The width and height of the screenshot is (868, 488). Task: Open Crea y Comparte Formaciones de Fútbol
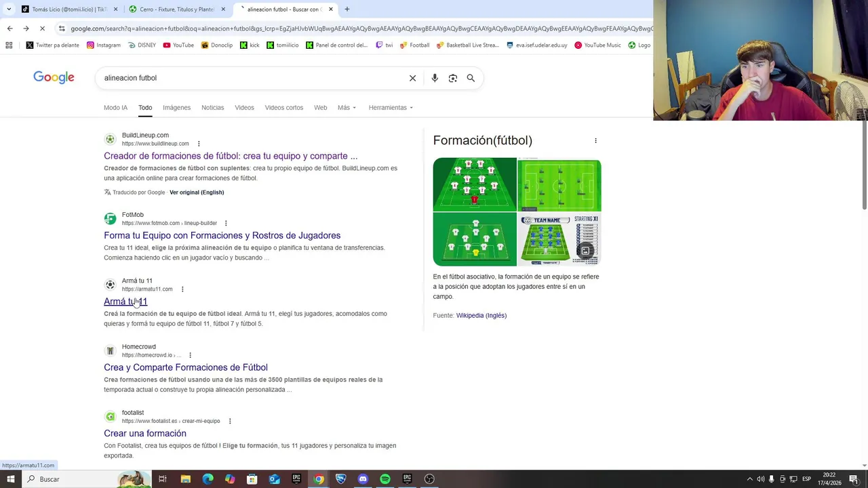(x=186, y=367)
